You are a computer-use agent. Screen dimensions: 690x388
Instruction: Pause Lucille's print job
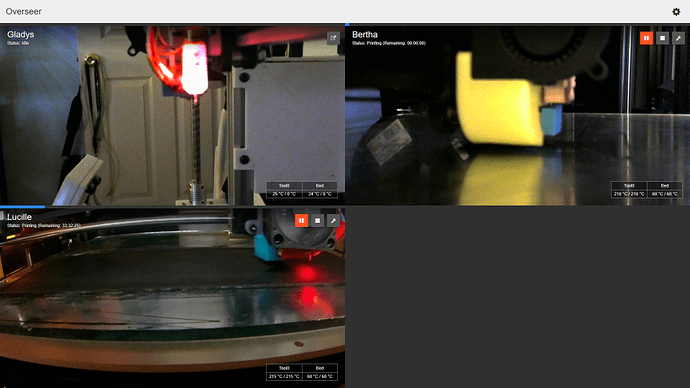(301, 220)
